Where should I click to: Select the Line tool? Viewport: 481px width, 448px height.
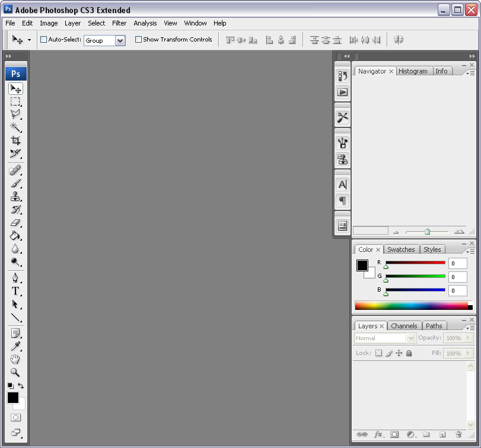point(15,317)
